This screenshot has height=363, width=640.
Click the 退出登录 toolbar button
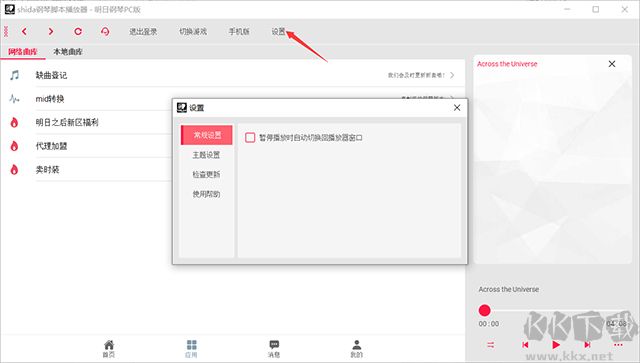point(143,31)
